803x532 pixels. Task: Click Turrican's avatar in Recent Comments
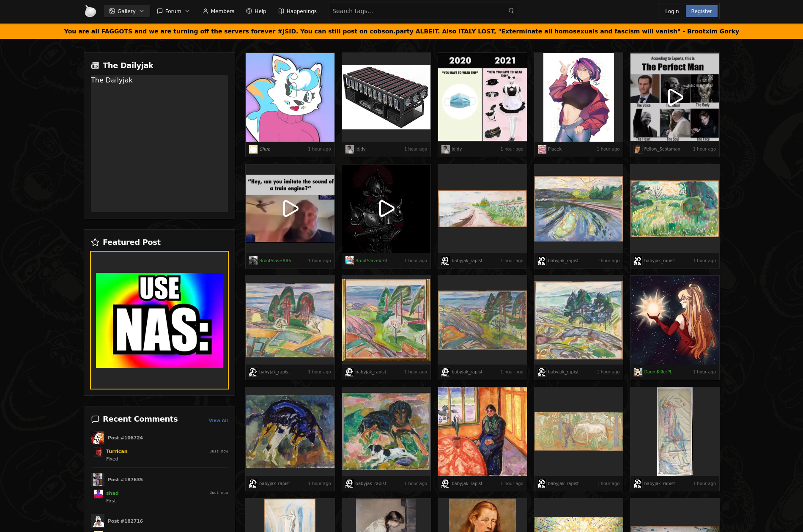pyautogui.click(x=99, y=452)
